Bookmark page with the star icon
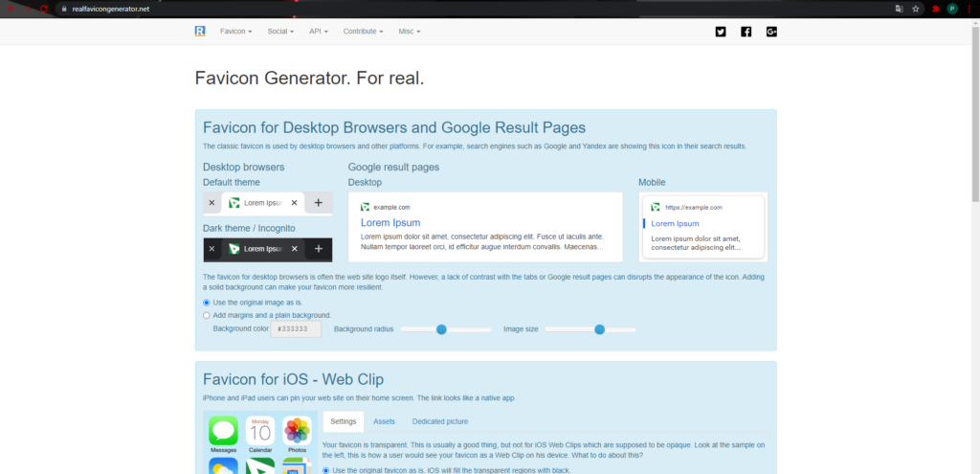The height and width of the screenshot is (474, 980). [x=916, y=9]
